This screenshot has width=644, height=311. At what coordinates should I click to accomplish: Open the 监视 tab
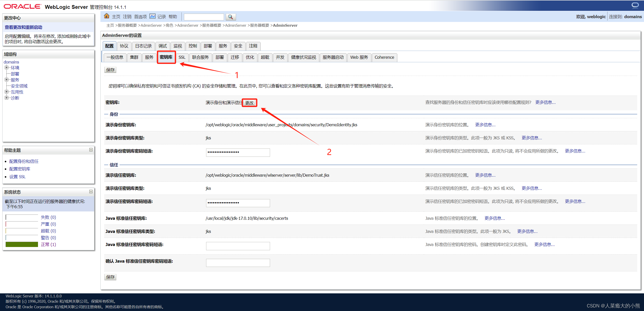pos(178,46)
